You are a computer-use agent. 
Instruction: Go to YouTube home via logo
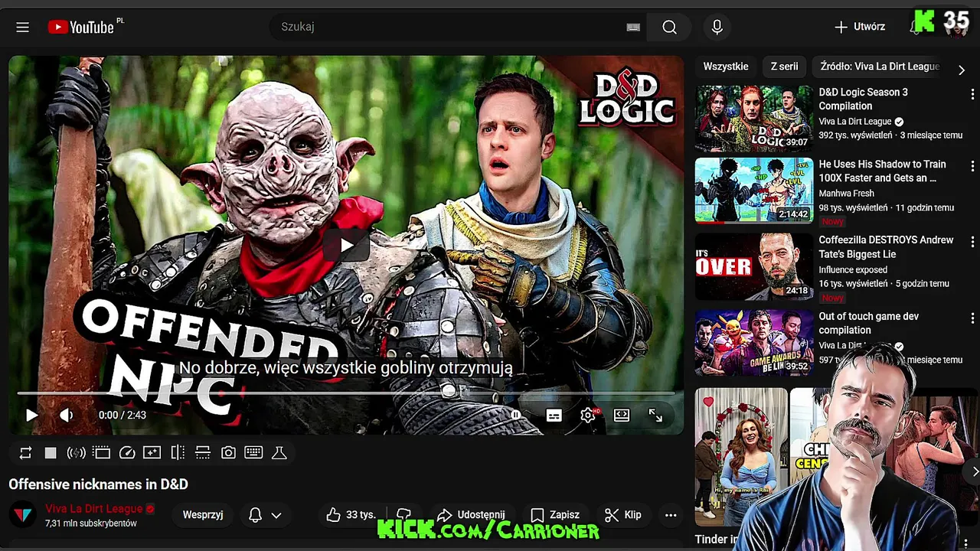pyautogui.click(x=80, y=27)
